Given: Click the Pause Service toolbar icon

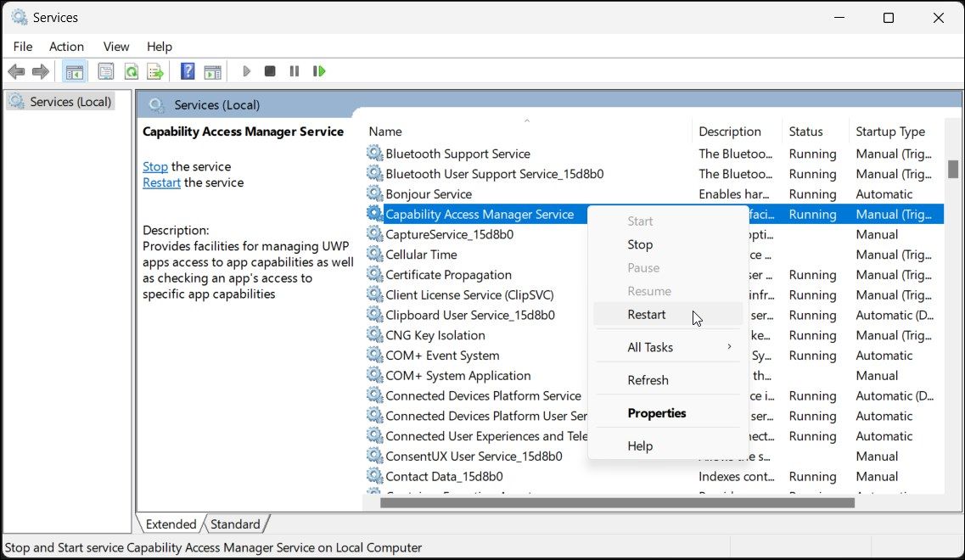Looking at the screenshot, I should pyautogui.click(x=295, y=71).
